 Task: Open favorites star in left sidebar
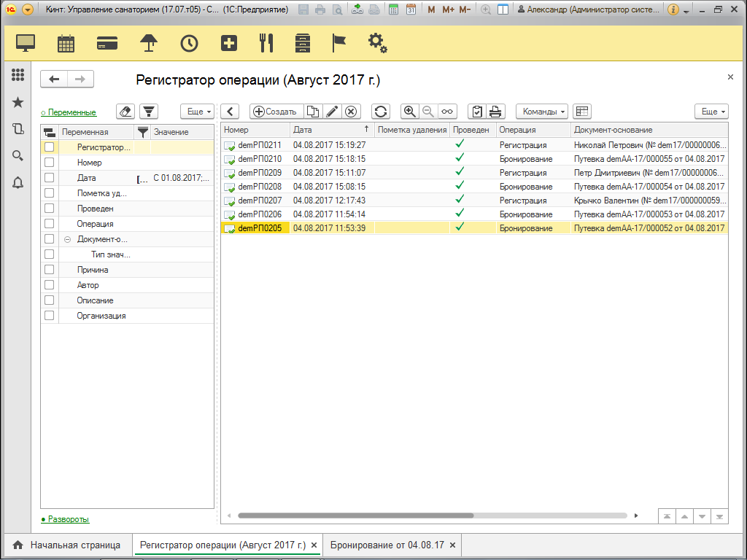point(18,102)
